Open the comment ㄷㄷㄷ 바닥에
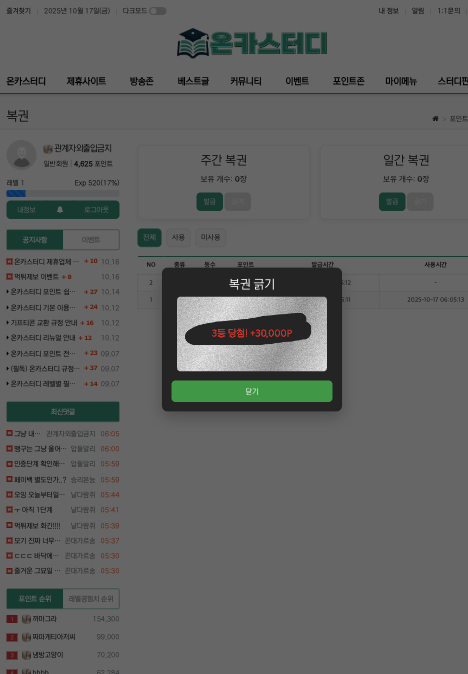This screenshot has width=468, height=674. [x=37, y=556]
